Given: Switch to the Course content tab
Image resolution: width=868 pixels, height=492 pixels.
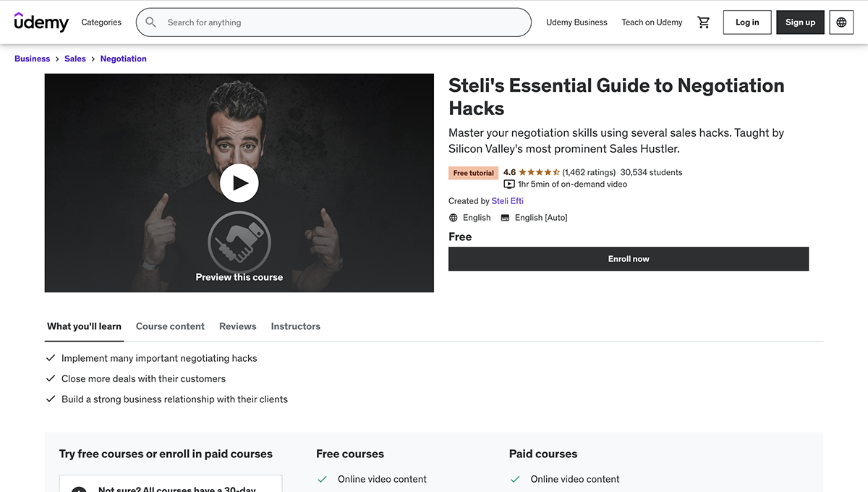Looking at the screenshot, I should 170,326.
